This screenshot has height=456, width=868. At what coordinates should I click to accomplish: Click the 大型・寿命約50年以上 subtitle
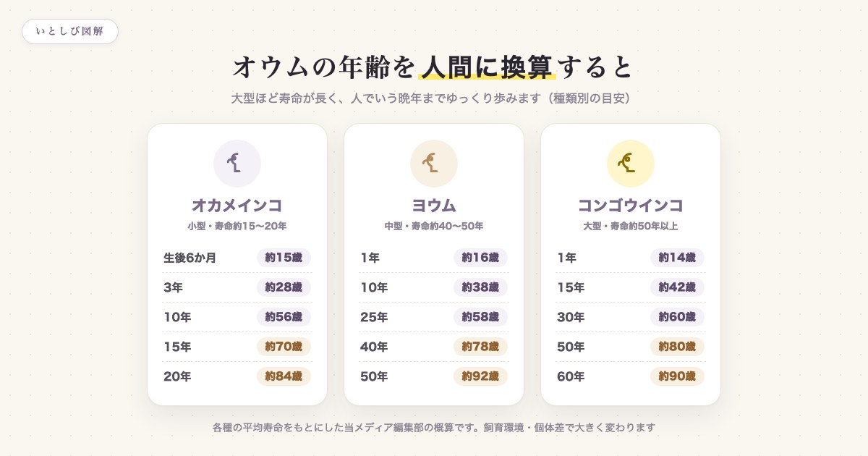coord(631,226)
